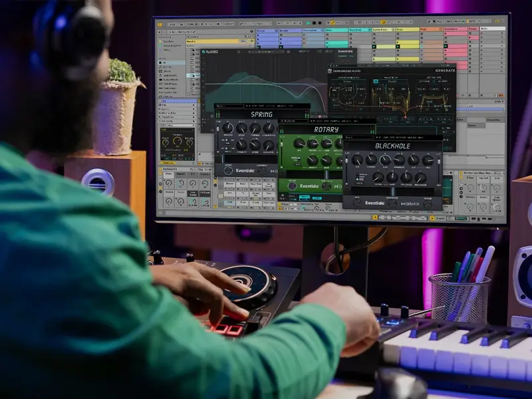Viewport: 532px width, 399px height.
Task: Click the Blackhole preset name field
Action: [x=358, y=138]
